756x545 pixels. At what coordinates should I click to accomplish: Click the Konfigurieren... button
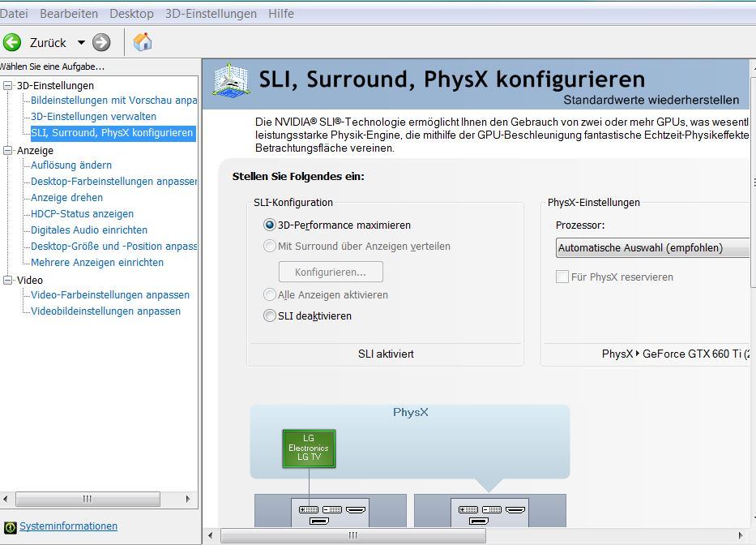click(x=331, y=272)
